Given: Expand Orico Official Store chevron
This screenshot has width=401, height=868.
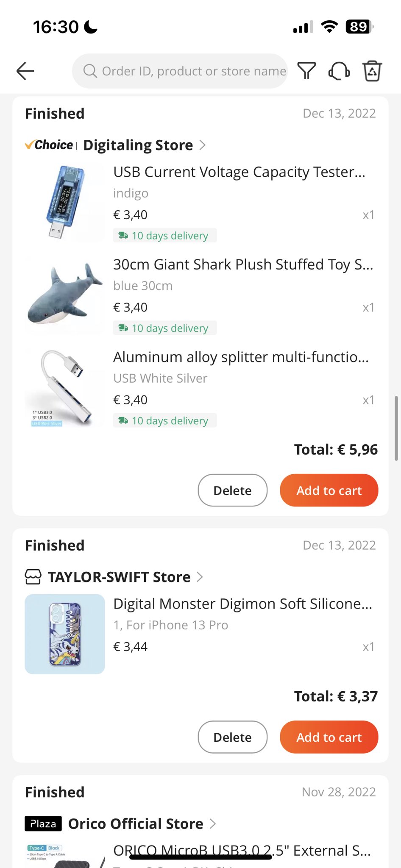Looking at the screenshot, I should tap(213, 823).
